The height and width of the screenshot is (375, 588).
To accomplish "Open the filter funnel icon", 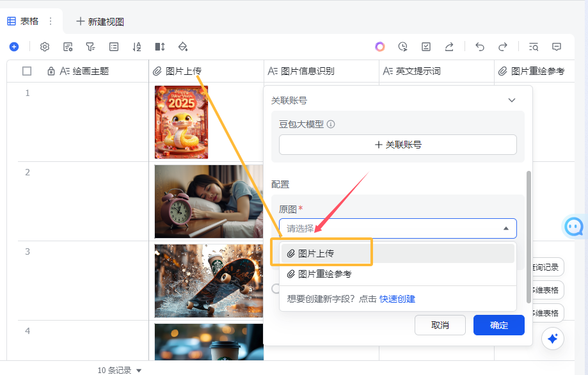I will click(x=90, y=47).
